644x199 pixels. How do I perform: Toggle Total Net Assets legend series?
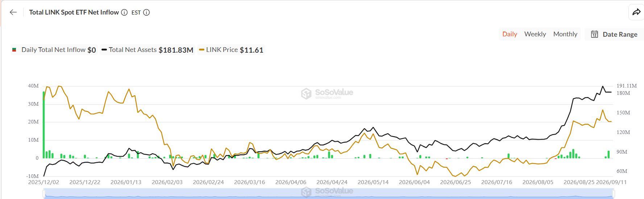point(148,50)
